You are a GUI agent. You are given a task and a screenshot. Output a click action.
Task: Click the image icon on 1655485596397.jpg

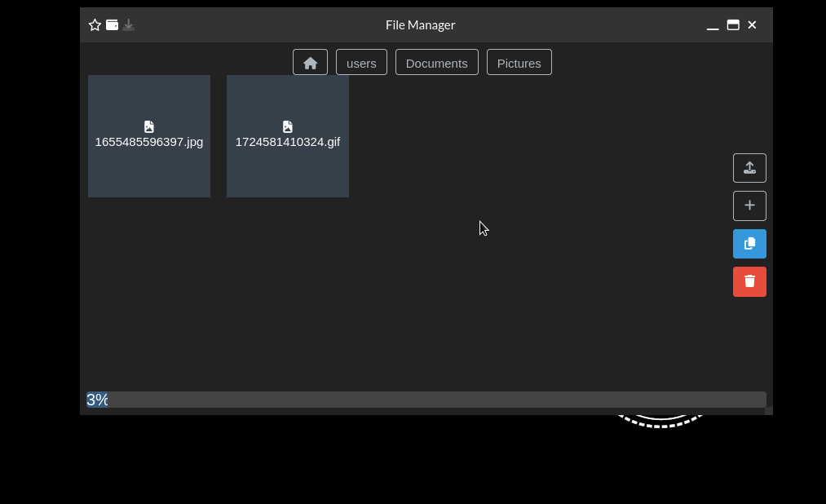point(149,126)
